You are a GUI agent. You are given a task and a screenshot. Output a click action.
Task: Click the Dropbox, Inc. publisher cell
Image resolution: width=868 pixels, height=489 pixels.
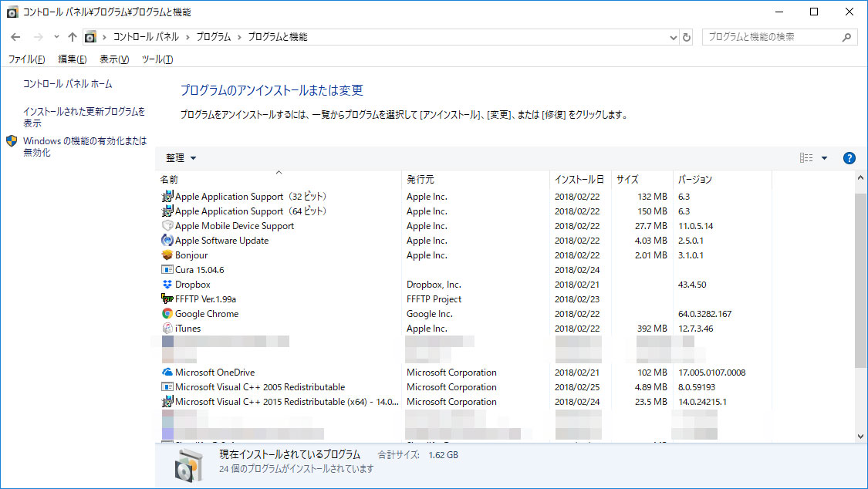point(434,285)
